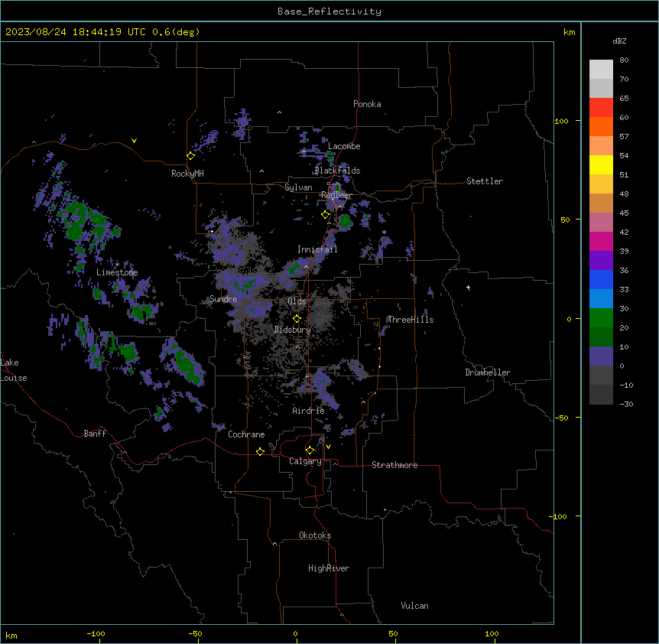Click the Stettler label
Screen dimensions: 659x644
(x=485, y=181)
